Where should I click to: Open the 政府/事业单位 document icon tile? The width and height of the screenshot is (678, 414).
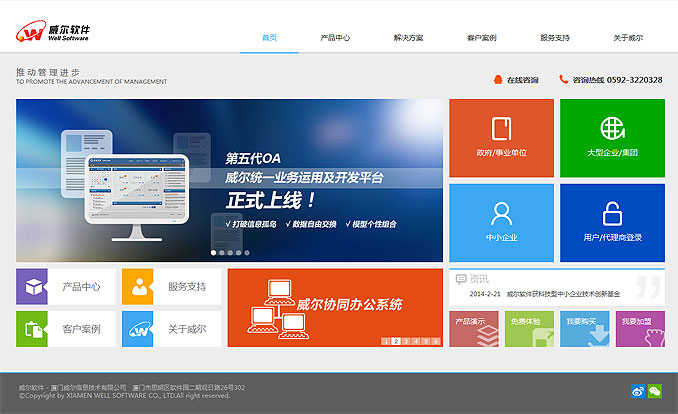(501, 137)
